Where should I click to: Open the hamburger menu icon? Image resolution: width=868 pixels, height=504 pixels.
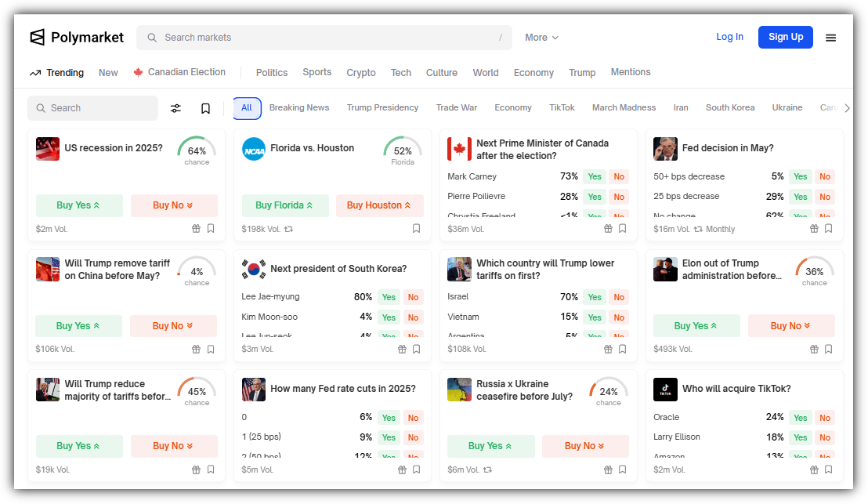(x=830, y=38)
